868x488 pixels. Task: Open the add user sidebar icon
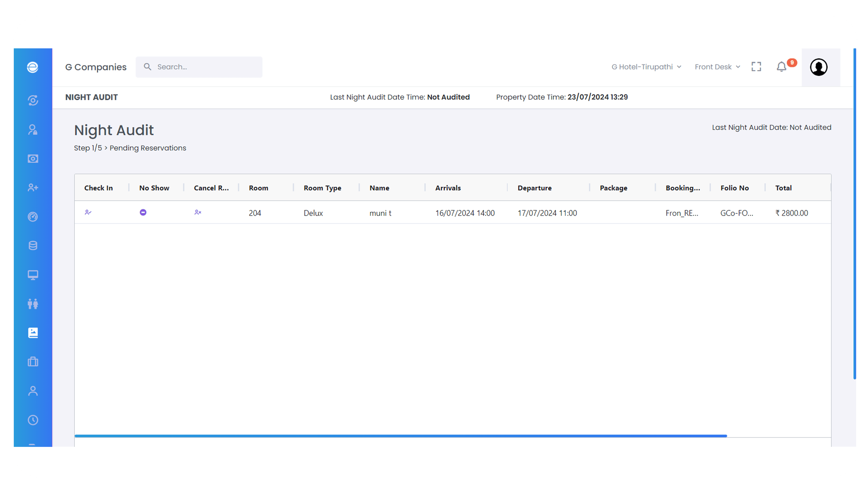pos(33,188)
